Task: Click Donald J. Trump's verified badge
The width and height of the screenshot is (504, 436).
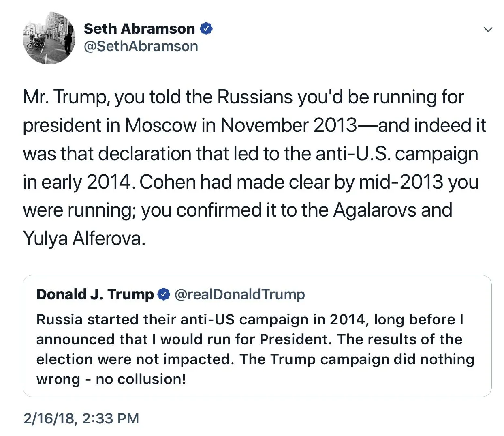Action: (163, 294)
